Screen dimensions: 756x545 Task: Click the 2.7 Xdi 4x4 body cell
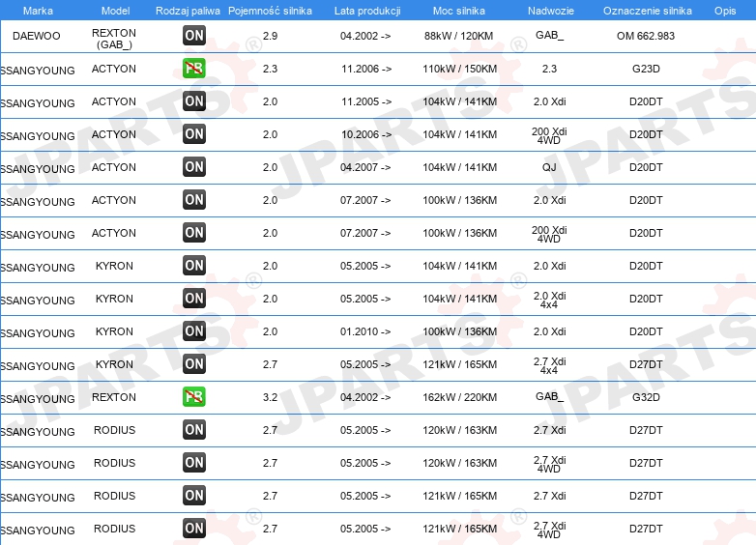click(x=549, y=365)
